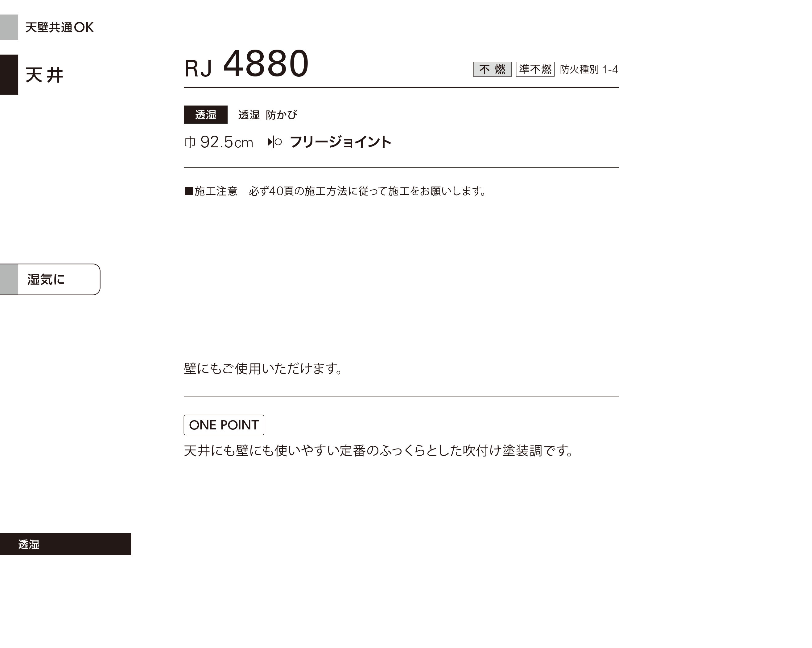Click the ONE POINT boxed label
Image resolution: width=812 pixels, height=648 pixels.
(x=224, y=425)
